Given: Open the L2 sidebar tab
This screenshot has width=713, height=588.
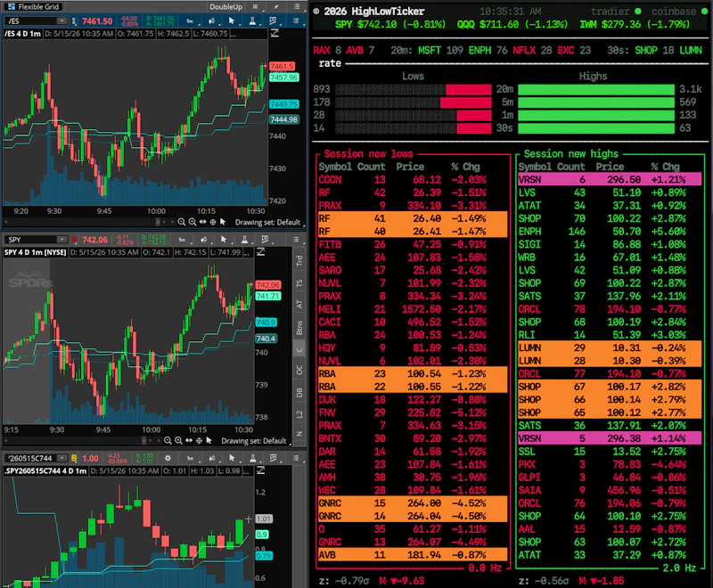Looking at the screenshot, I should [299, 414].
